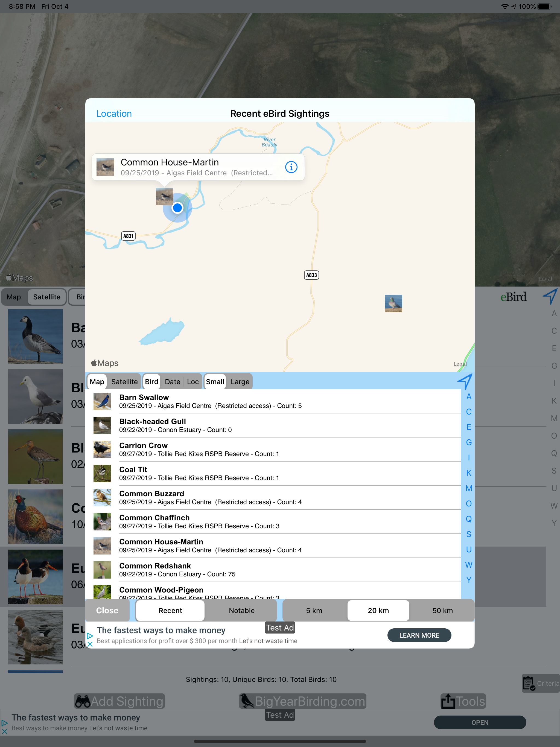This screenshot has width=560, height=747.
Task: Tap the Barn Swallow thumbnail
Action: 102,401
